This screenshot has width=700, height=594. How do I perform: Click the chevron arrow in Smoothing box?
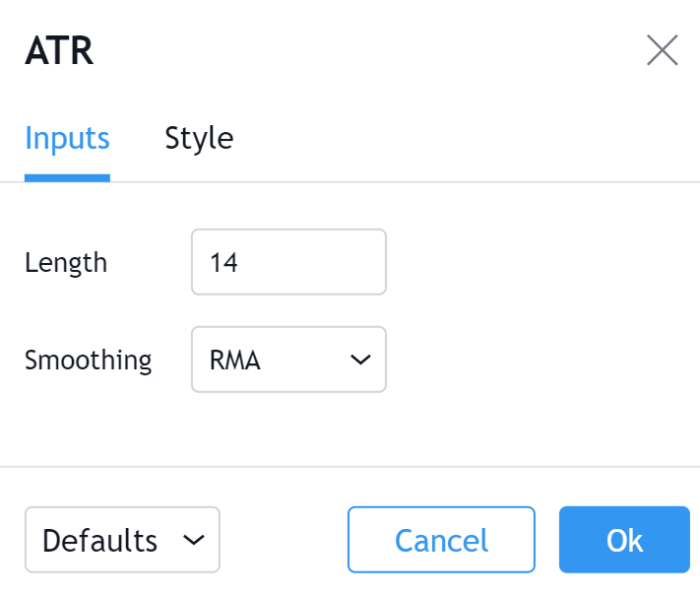point(360,360)
